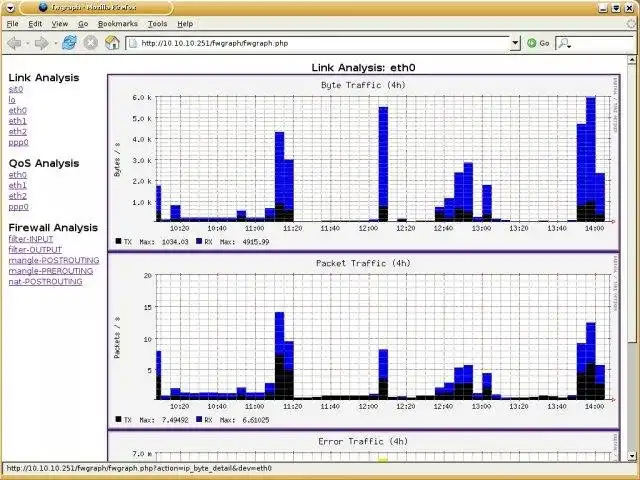640x480 pixels.
Task: Reload the page with the refresh icon
Action: 69,43
